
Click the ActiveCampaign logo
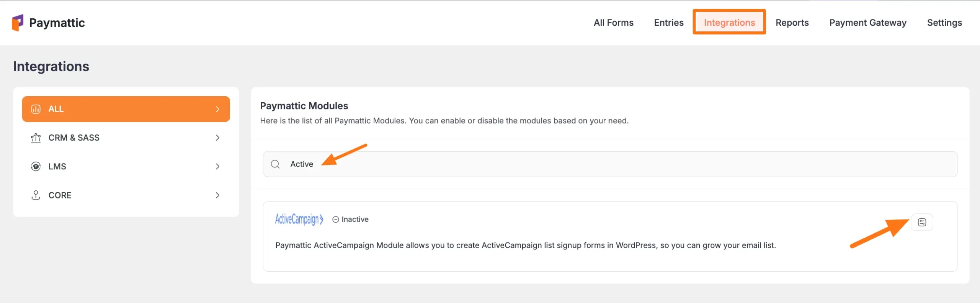tap(299, 219)
